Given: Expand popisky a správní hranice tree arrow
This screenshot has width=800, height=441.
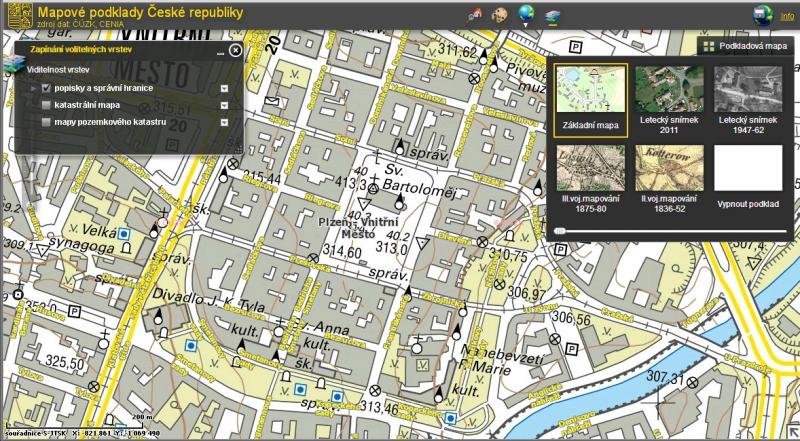Looking at the screenshot, I should click(34, 88).
